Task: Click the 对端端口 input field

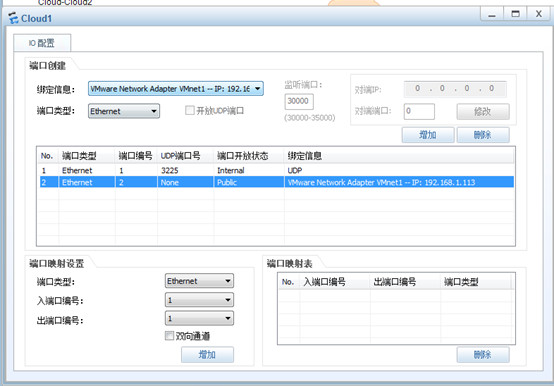Action: (x=419, y=111)
